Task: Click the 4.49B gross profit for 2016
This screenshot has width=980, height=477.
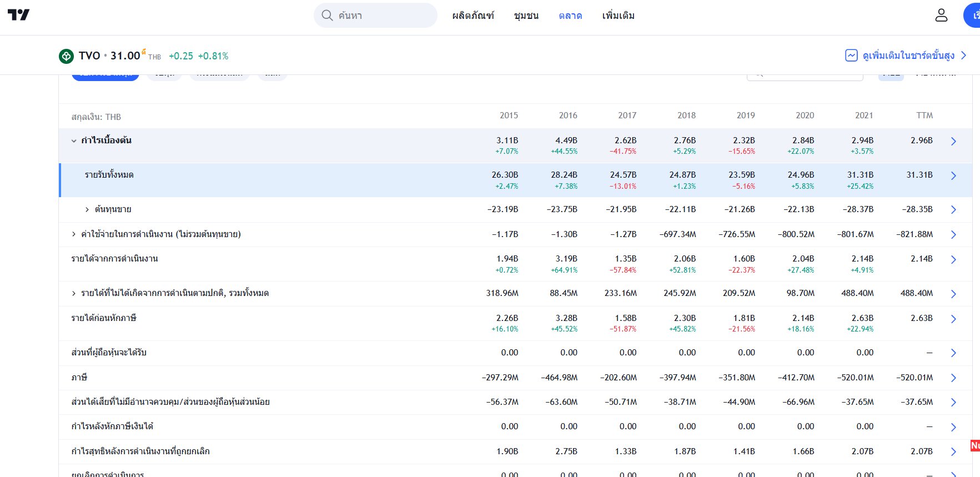Action: click(x=566, y=140)
